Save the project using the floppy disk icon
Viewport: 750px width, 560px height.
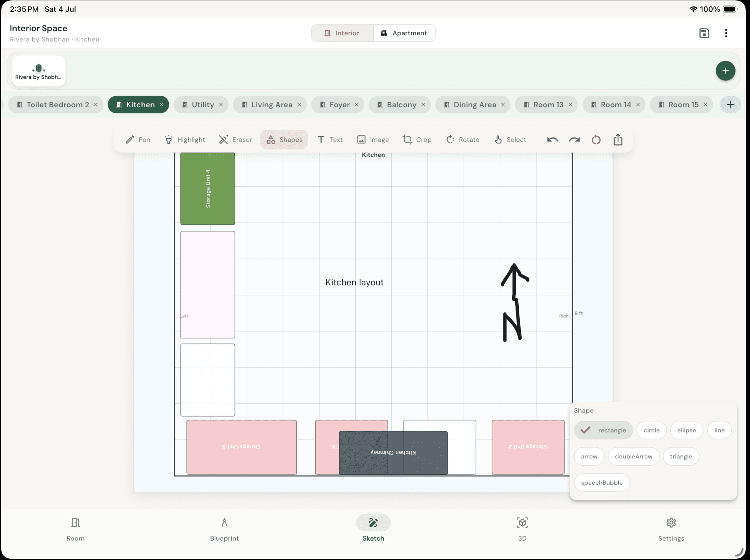704,33
